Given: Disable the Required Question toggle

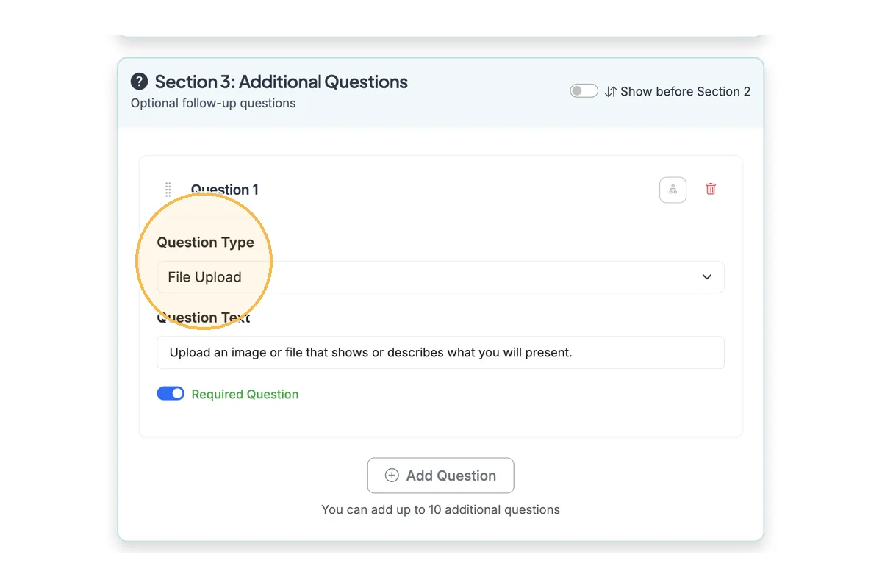Looking at the screenshot, I should tap(171, 394).
